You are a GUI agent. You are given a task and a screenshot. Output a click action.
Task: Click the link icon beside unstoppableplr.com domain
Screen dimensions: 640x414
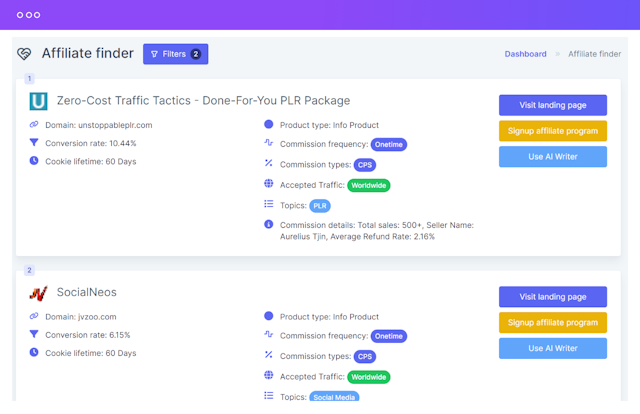(34, 125)
